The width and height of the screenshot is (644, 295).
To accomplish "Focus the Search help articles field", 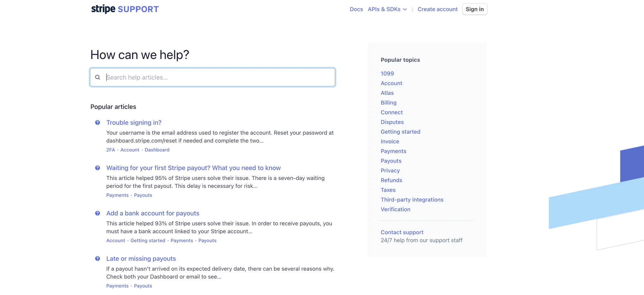I will [213, 77].
